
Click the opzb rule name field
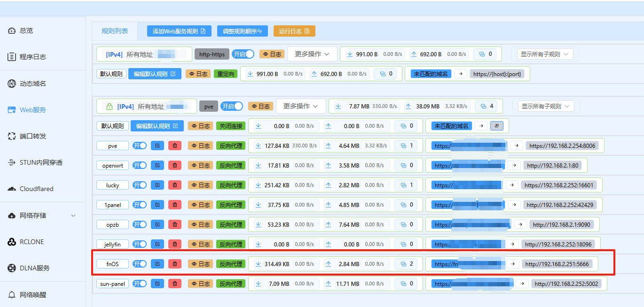[x=112, y=224]
